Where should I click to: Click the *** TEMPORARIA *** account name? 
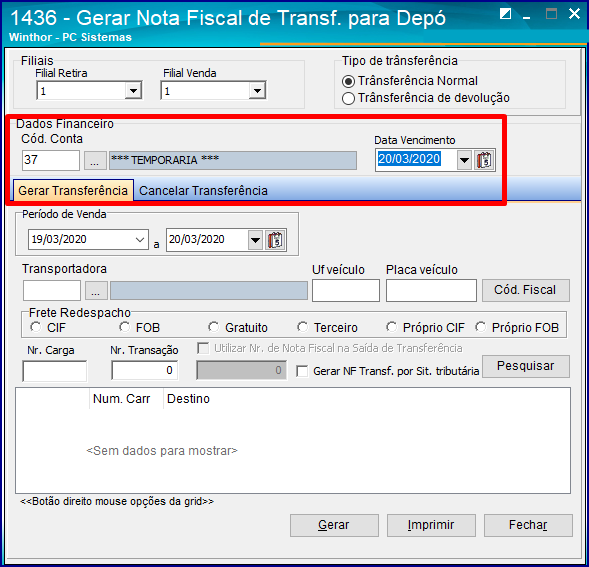233,160
